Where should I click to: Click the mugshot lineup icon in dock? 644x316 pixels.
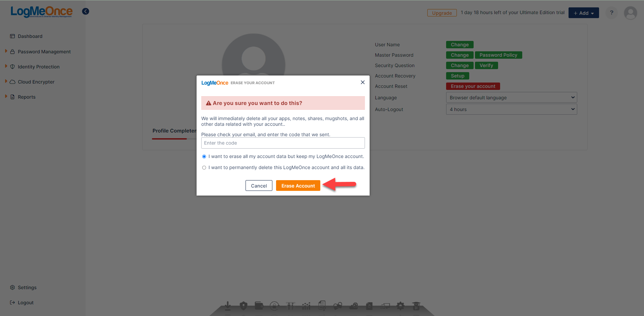[290, 306]
